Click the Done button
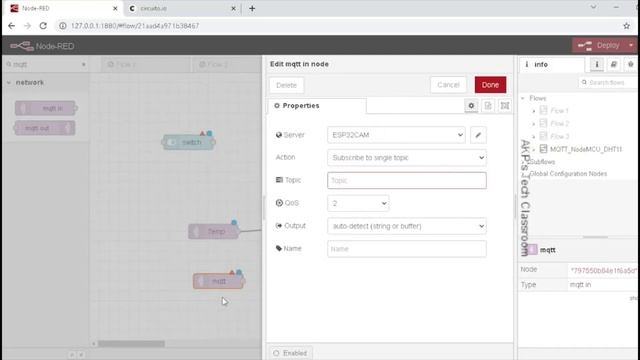The height and width of the screenshot is (360, 640). pos(490,85)
